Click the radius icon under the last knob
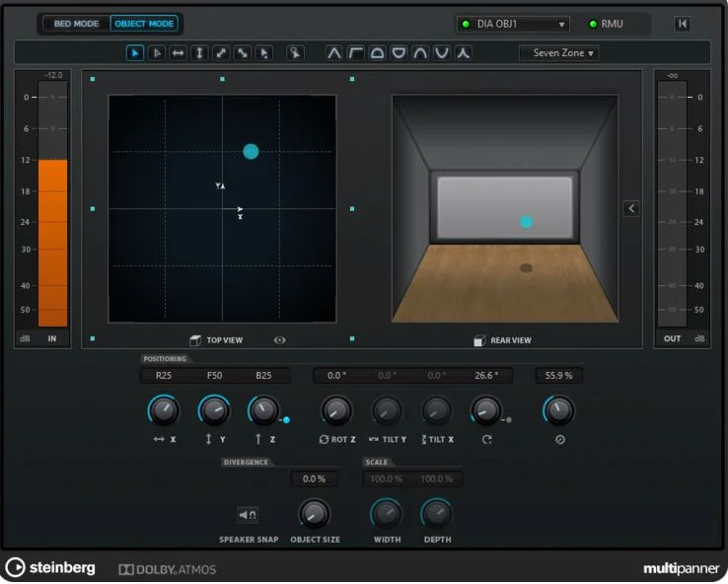This screenshot has width=728, height=584. click(560, 439)
